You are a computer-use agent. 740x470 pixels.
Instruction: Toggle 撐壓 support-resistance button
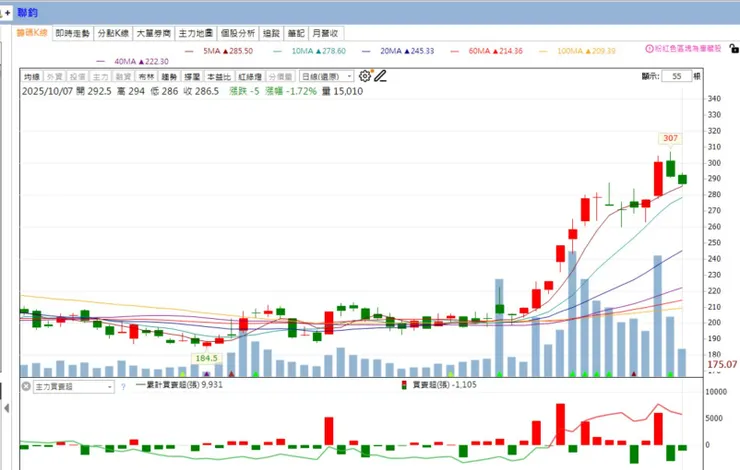[192, 76]
